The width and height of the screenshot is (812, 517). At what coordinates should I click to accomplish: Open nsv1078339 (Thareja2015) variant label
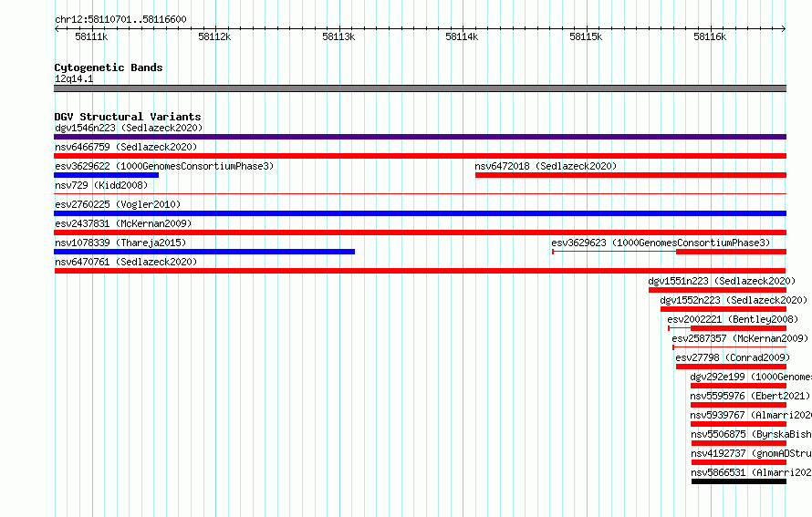click(120, 243)
